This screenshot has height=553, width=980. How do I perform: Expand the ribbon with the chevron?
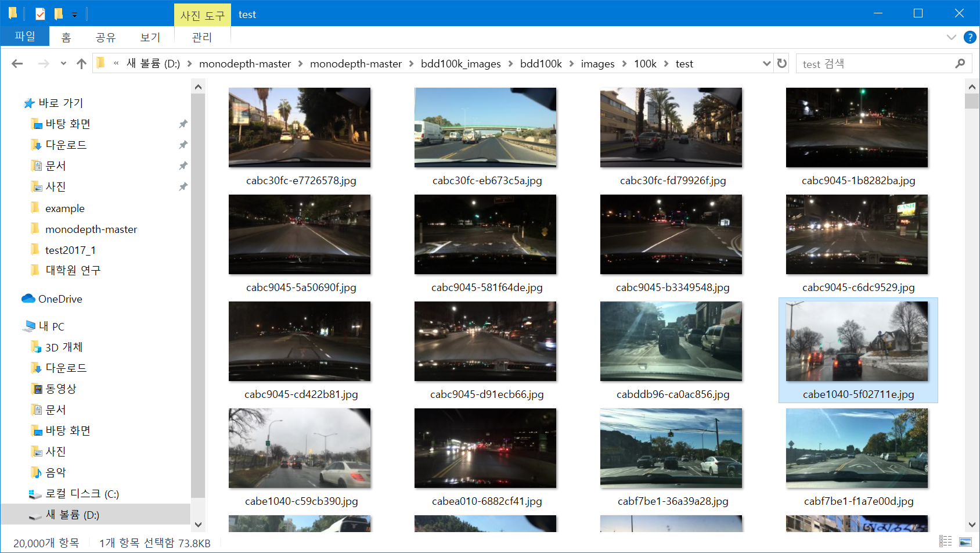pyautogui.click(x=951, y=37)
